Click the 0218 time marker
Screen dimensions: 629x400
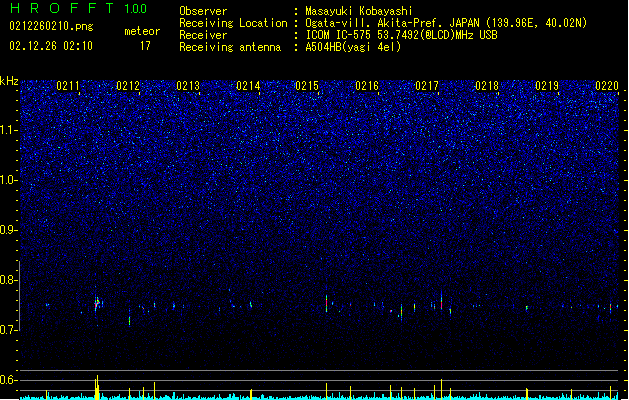[487, 86]
